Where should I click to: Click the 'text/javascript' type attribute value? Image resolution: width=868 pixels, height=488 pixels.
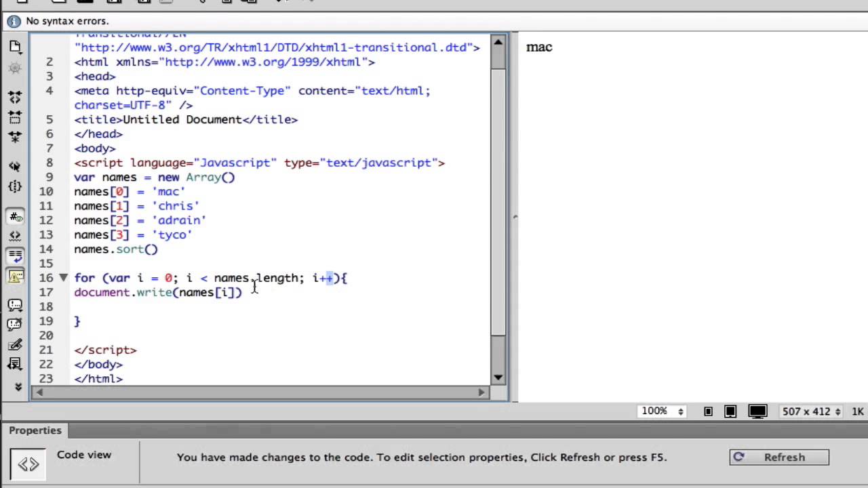click(379, 163)
